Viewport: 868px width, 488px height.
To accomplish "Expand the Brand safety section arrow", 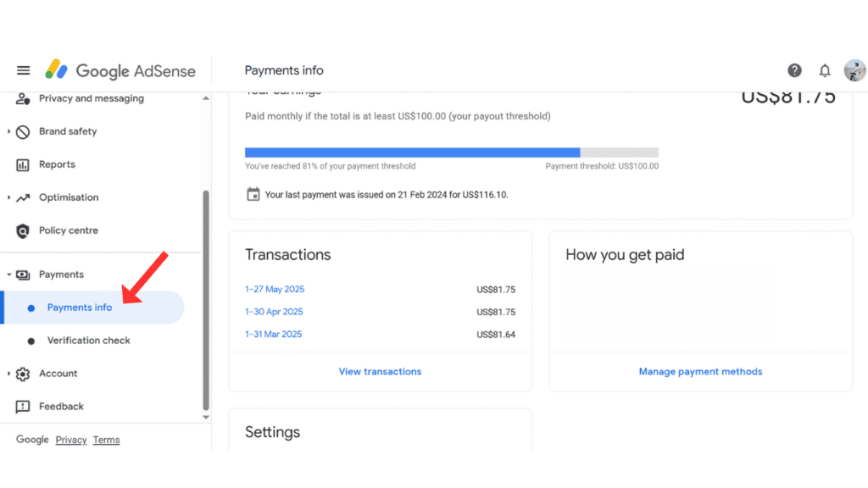I will click(x=8, y=131).
